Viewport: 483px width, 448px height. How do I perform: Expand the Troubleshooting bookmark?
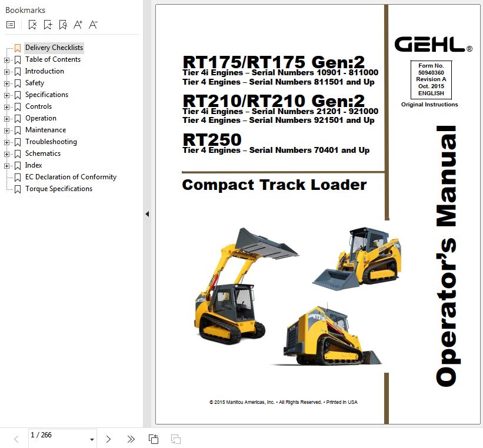click(6, 142)
